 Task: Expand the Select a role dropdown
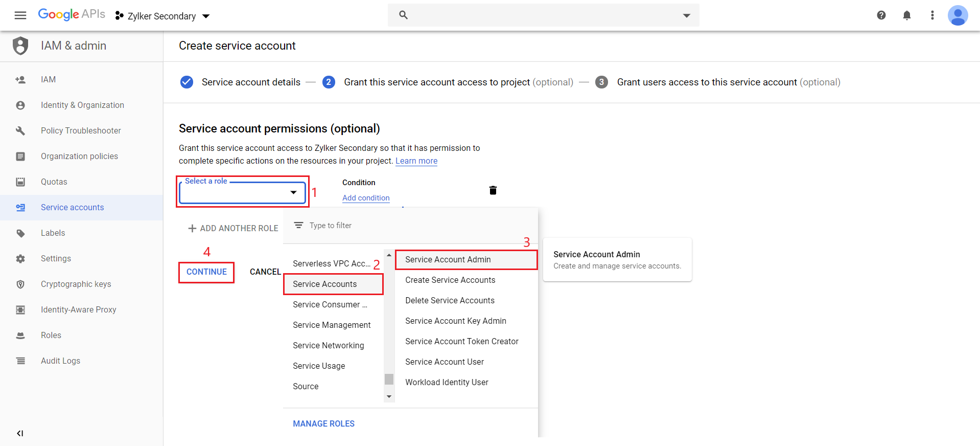(x=242, y=192)
